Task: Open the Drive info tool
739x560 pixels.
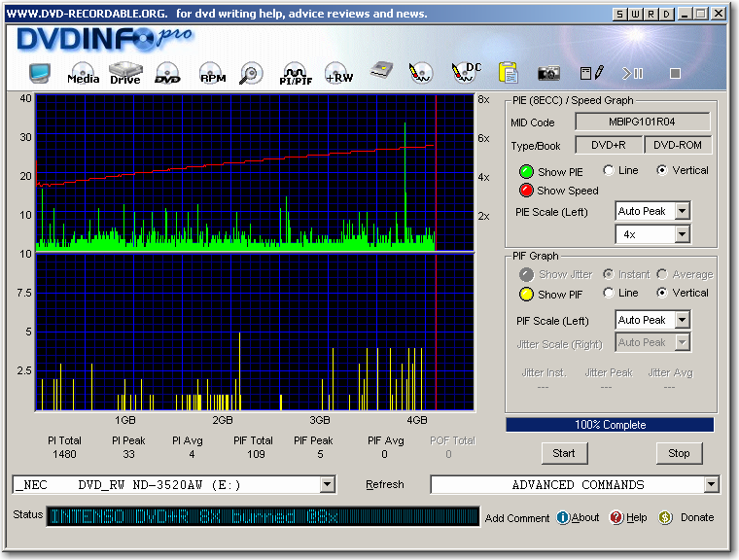Action: pyautogui.click(x=125, y=74)
